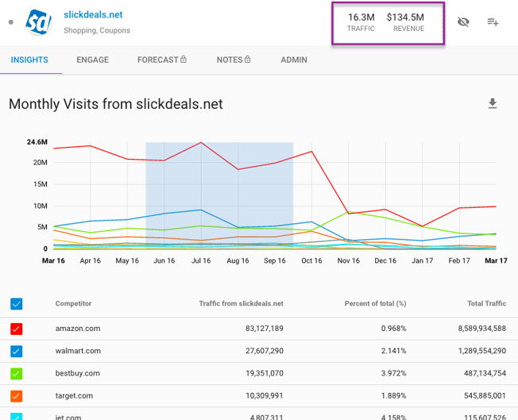Click the 27,607,290 traffic value

265,351
